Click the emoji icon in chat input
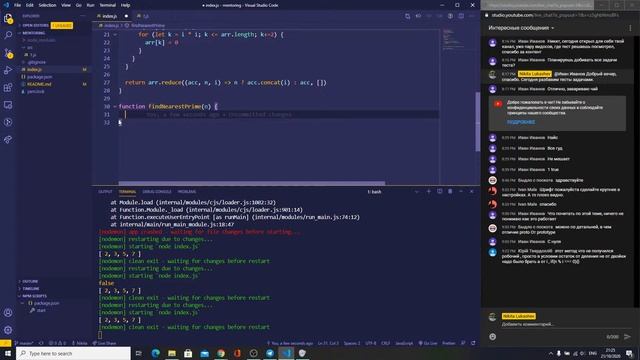The image size is (640, 360). click(x=493, y=337)
